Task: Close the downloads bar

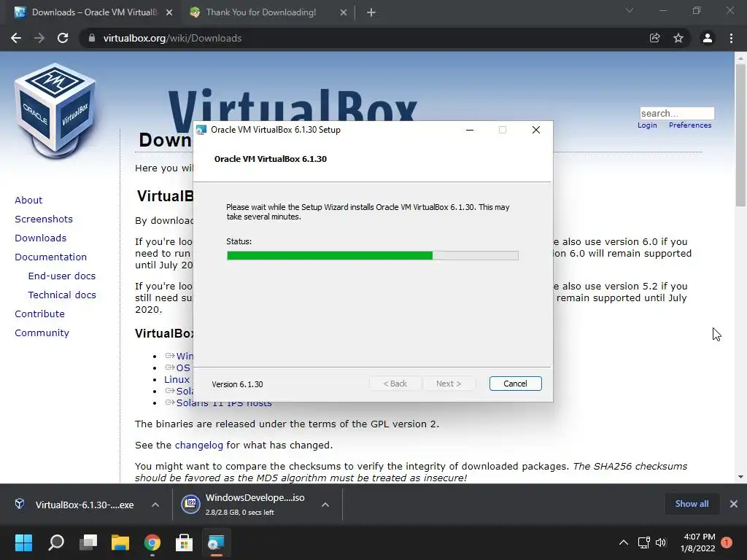Action: (x=734, y=504)
